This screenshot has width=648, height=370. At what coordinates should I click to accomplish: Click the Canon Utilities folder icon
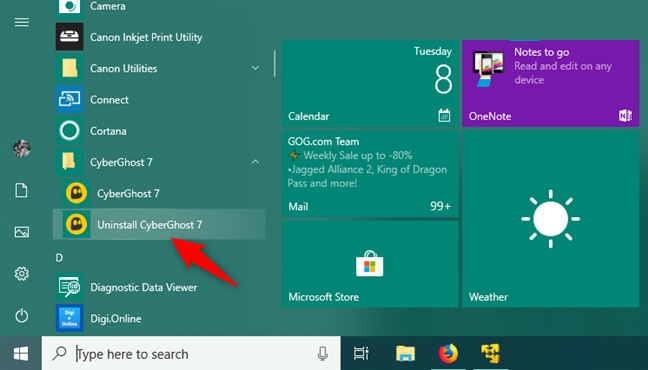[69, 68]
